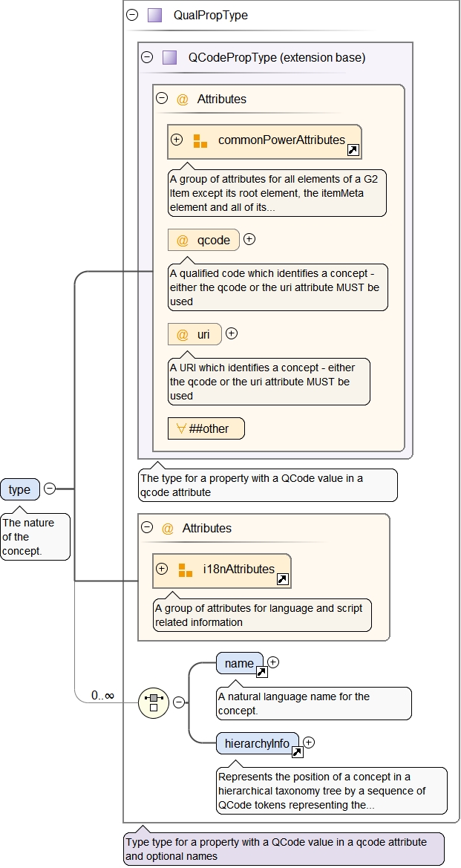Viewport: 461px width, 868px height.
Task: Collapse the QualPropType box
Action: (x=133, y=15)
